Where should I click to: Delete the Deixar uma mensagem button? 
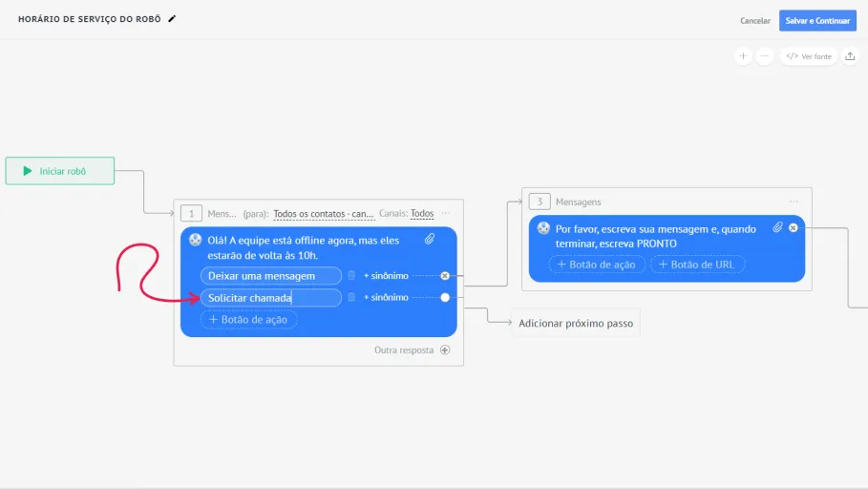tap(351, 275)
